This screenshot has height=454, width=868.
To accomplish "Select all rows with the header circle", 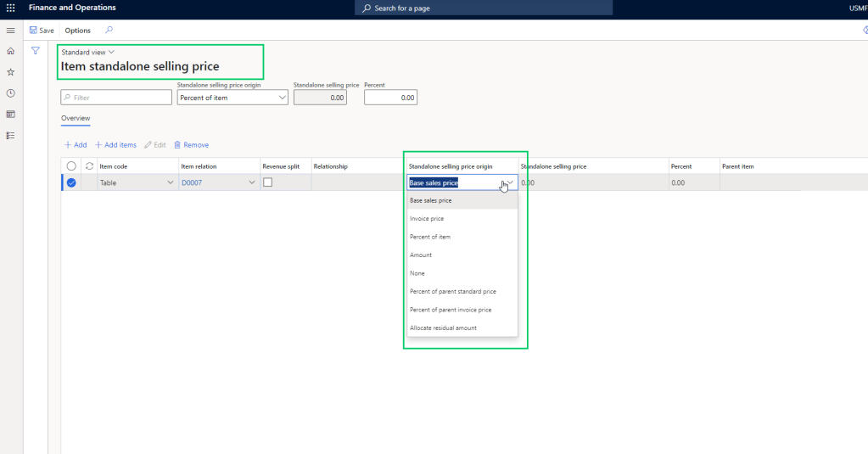I will click(71, 166).
